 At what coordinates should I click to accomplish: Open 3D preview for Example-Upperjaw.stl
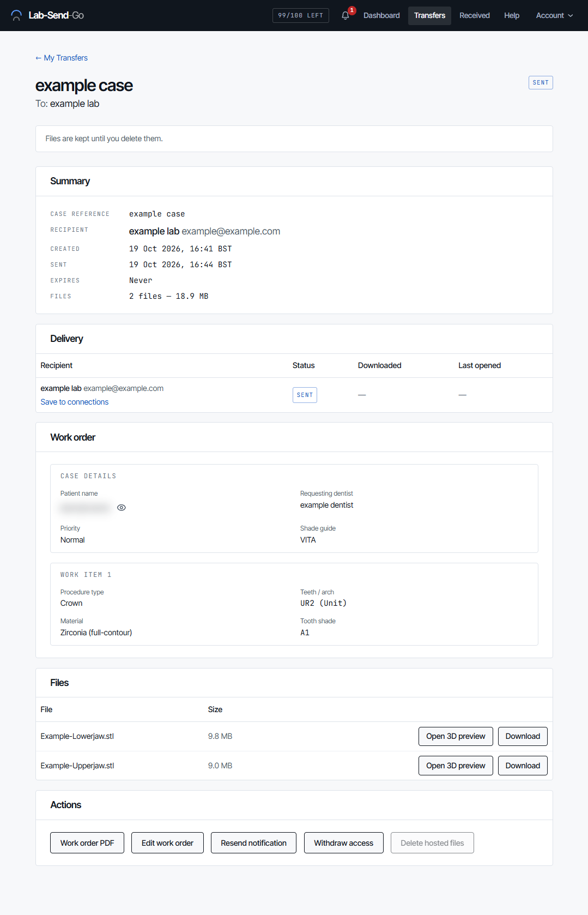point(456,766)
